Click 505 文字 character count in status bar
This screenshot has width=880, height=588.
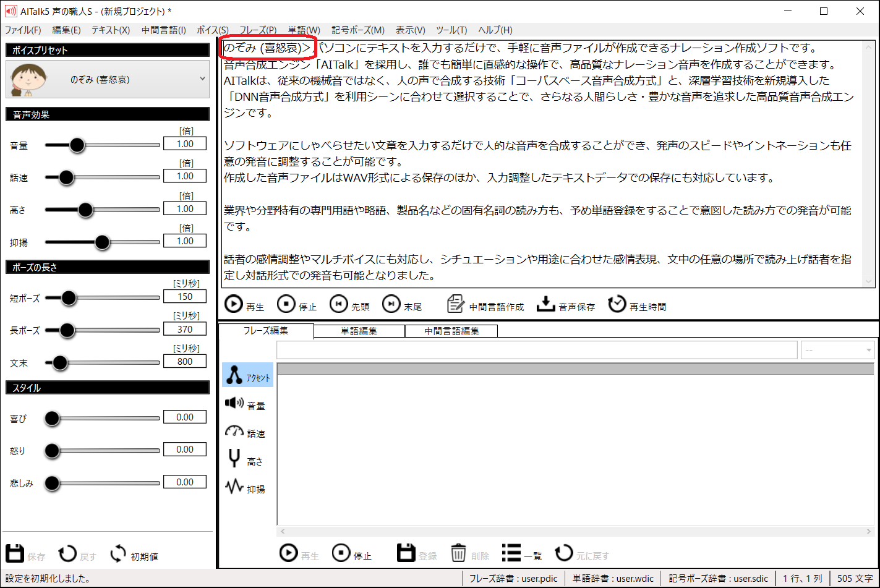[855, 579]
